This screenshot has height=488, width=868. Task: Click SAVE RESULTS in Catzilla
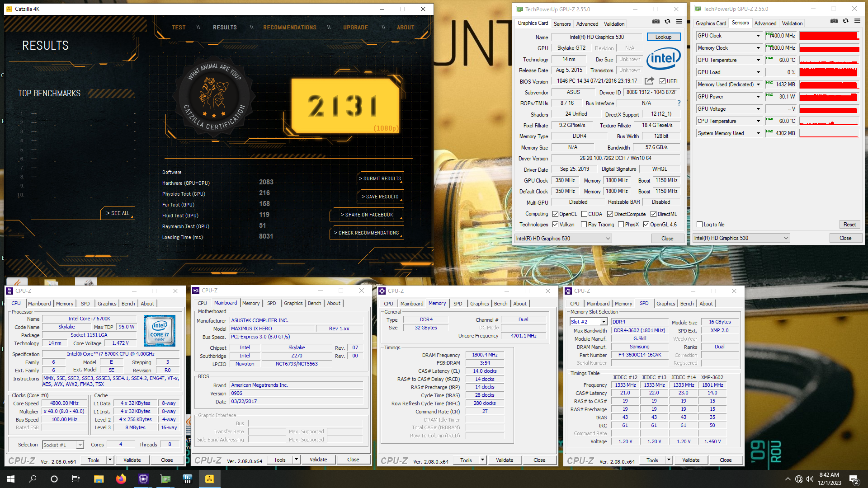point(380,197)
